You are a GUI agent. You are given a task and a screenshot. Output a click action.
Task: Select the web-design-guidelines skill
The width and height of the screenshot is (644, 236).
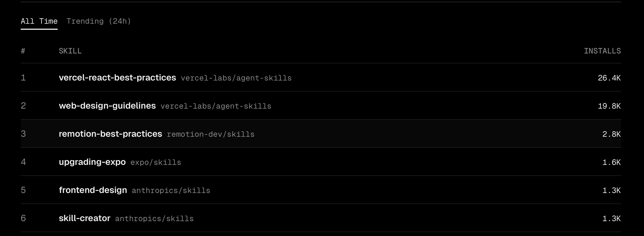click(x=107, y=106)
